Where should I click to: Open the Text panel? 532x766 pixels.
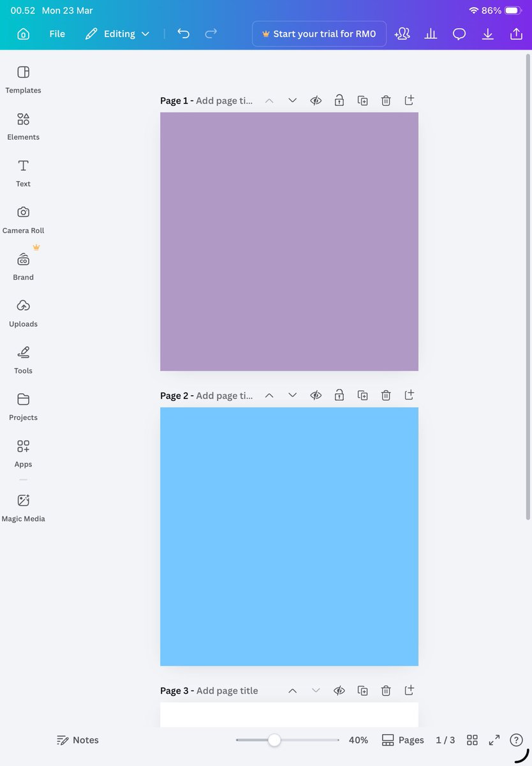24,173
